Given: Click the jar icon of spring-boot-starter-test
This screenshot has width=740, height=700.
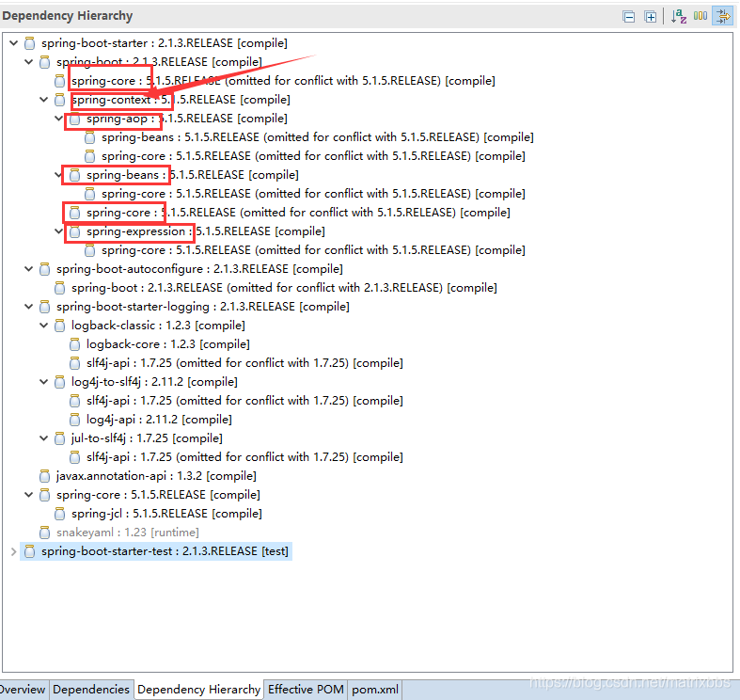Looking at the screenshot, I should click(30, 551).
